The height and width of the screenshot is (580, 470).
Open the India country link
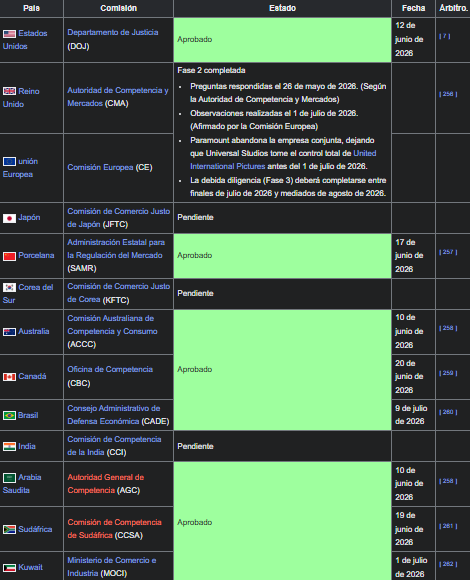coord(27,446)
